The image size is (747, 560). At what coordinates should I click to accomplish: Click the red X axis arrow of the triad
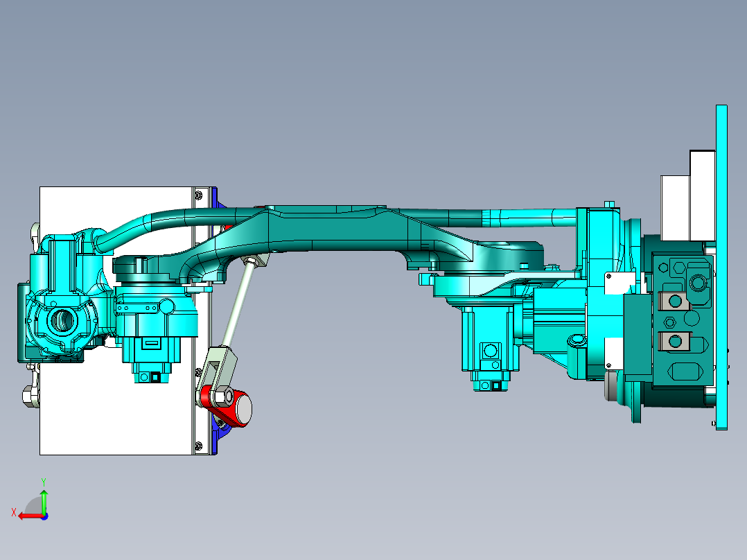tap(30, 516)
